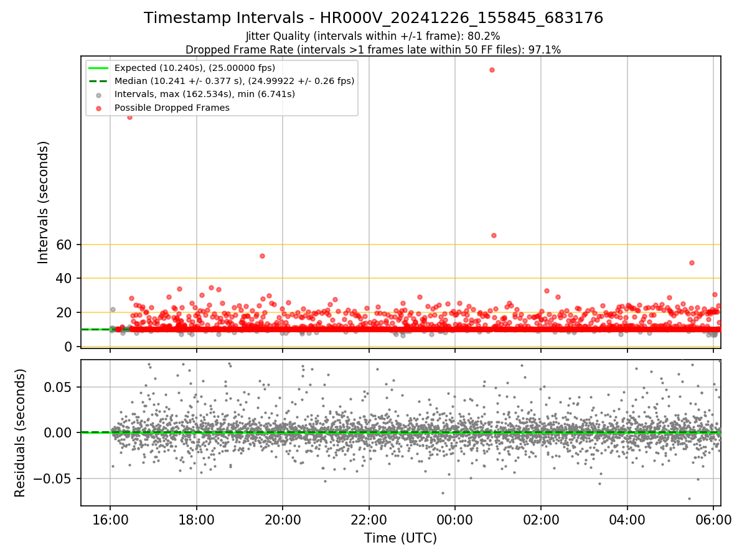Click the gray legend marker for Intervals

[x=99, y=95]
